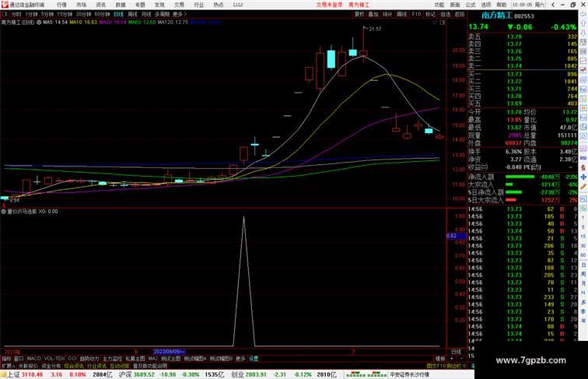Image resolution: width=588 pixels, height=379 pixels.
Task: Expand the 更多 periods list
Action: 179,14
